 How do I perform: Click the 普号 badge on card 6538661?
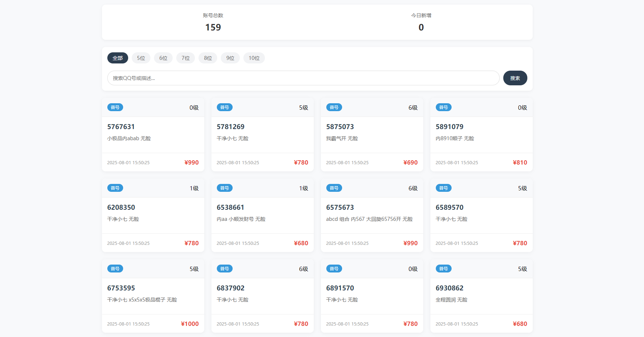coord(224,188)
